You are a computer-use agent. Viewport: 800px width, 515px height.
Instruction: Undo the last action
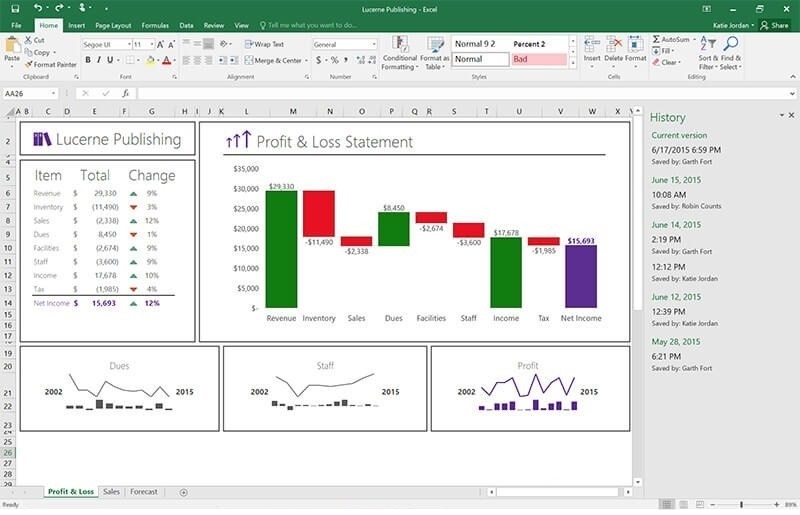click(38, 8)
